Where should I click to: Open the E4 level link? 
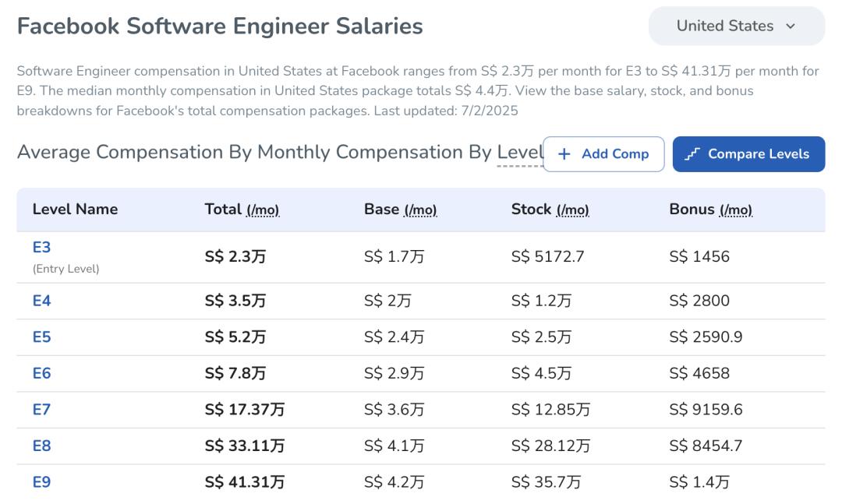tap(41, 301)
